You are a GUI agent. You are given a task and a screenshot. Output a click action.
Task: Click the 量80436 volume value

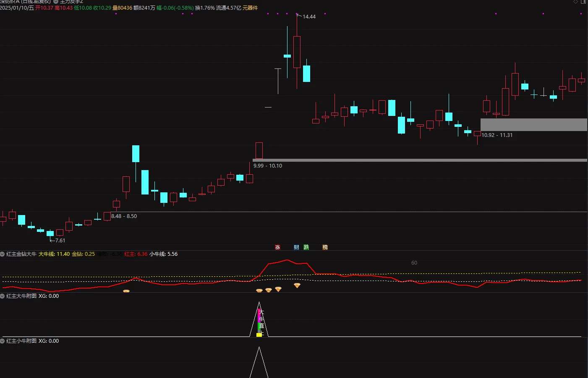point(122,8)
